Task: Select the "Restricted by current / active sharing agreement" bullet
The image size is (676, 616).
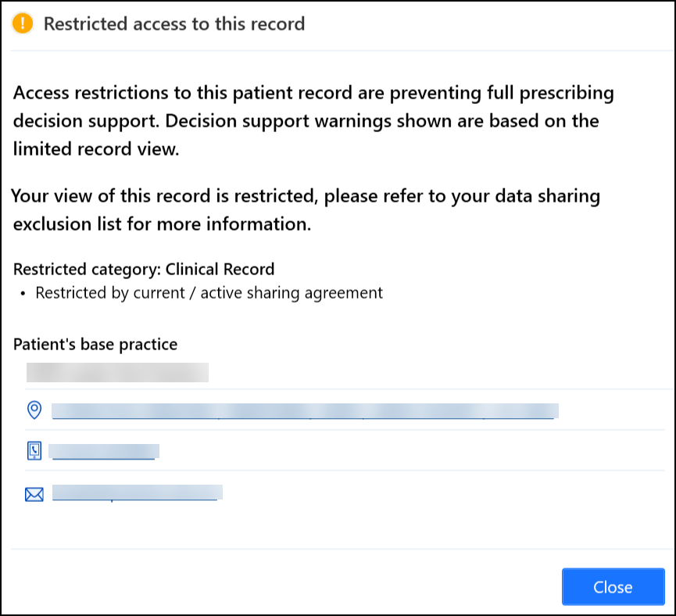Action: point(209,293)
